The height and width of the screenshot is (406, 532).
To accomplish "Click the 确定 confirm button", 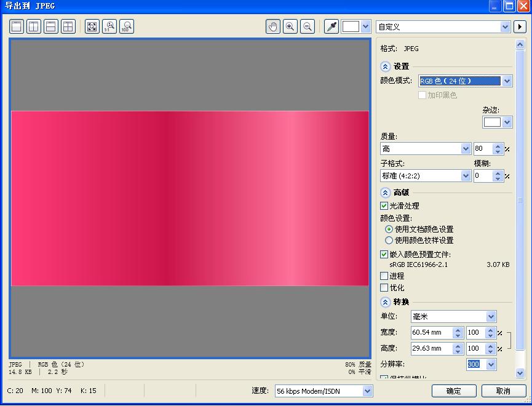I will 455,391.
